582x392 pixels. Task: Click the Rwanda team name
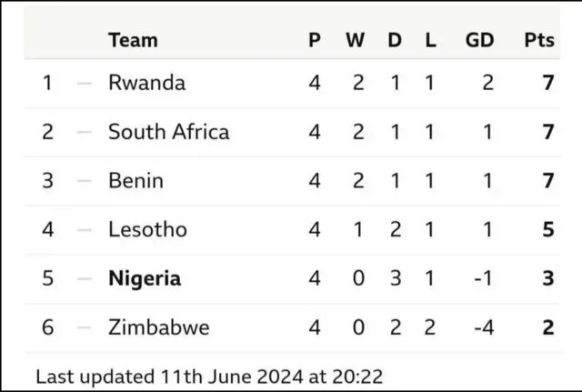click(x=146, y=83)
